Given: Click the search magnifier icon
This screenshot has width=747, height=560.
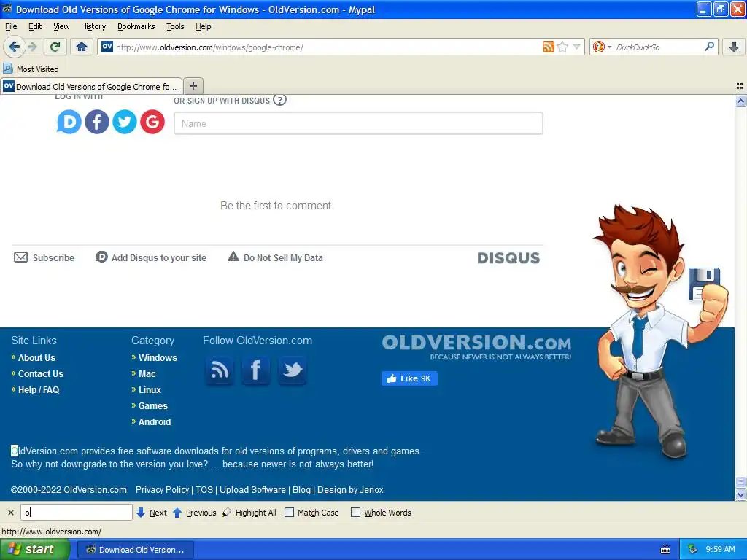Looking at the screenshot, I should click(709, 47).
